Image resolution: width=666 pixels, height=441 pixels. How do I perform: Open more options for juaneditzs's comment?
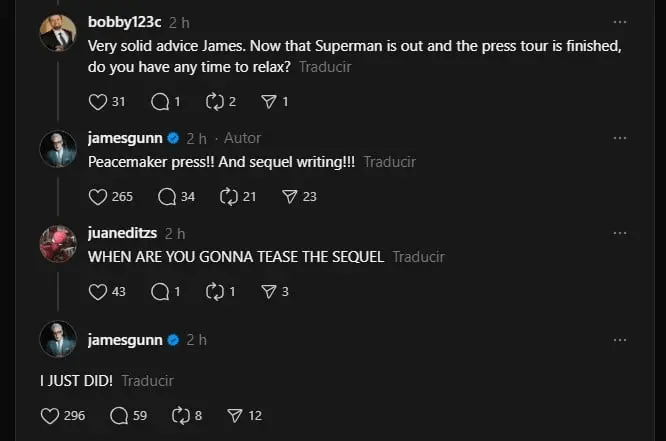click(x=620, y=233)
